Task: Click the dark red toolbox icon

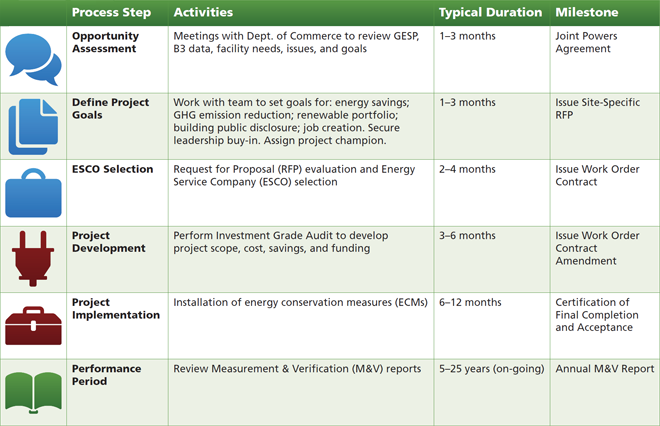Action: [33, 326]
